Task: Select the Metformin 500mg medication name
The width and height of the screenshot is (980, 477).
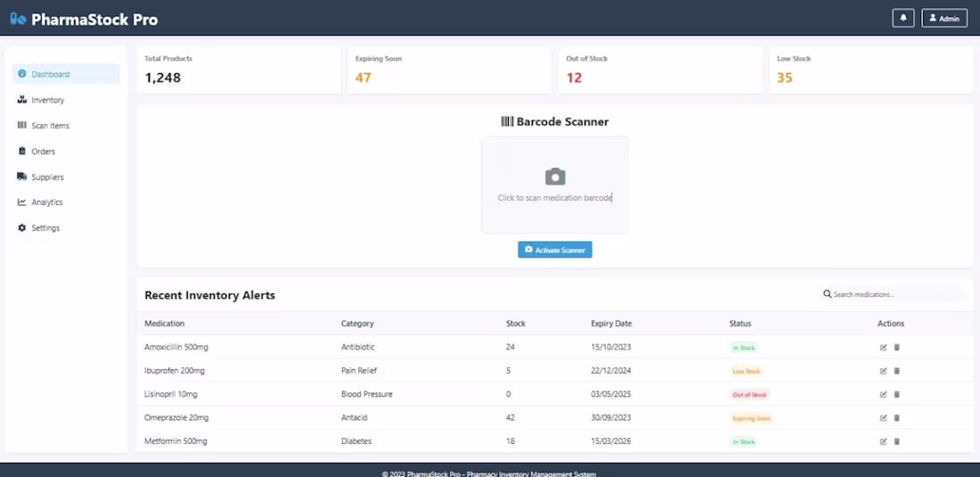Action: (x=176, y=441)
